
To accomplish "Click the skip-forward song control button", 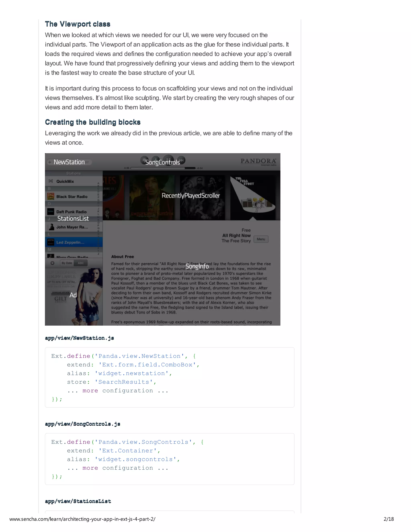I will [181, 160].
